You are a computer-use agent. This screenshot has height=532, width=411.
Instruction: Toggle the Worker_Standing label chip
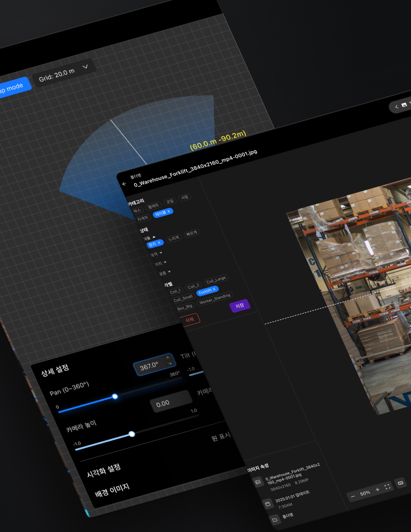[215, 298]
